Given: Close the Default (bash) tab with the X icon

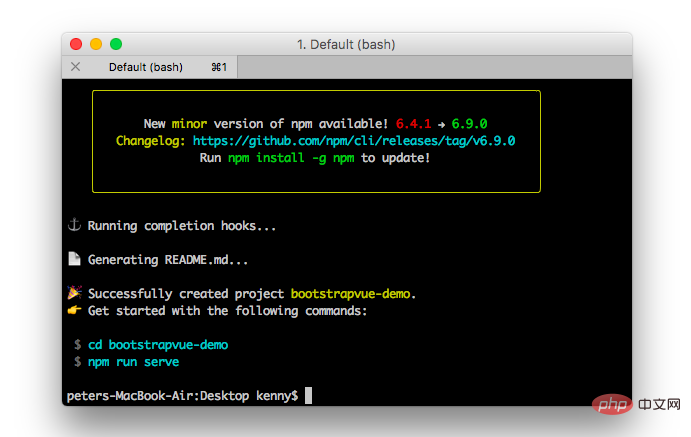Looking at the screenshot, I should (x=75, y=67).
